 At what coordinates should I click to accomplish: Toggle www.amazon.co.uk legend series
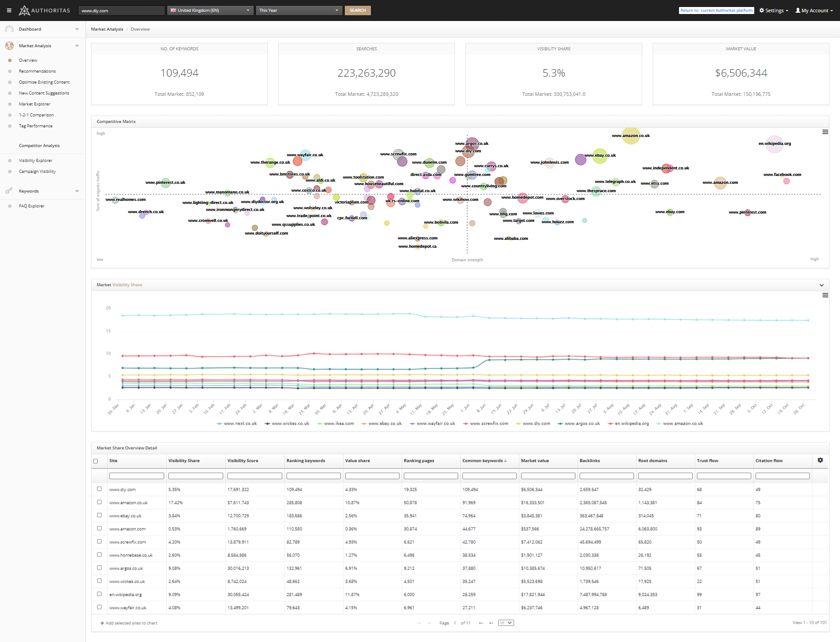click(679, 424)
